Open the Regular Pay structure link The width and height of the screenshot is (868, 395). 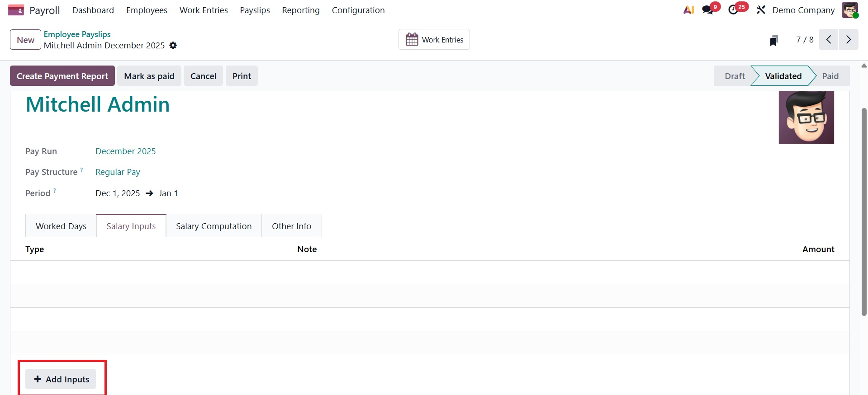click(x=118, y=172)
